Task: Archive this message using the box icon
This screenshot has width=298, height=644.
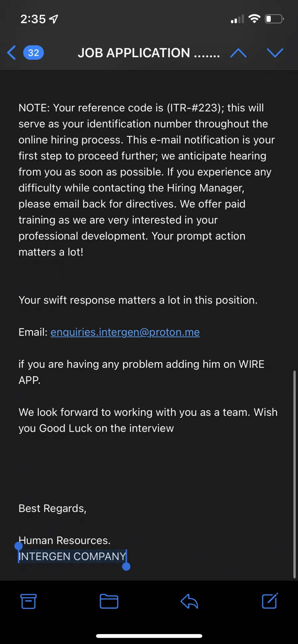Action: [x=28, y=601]
